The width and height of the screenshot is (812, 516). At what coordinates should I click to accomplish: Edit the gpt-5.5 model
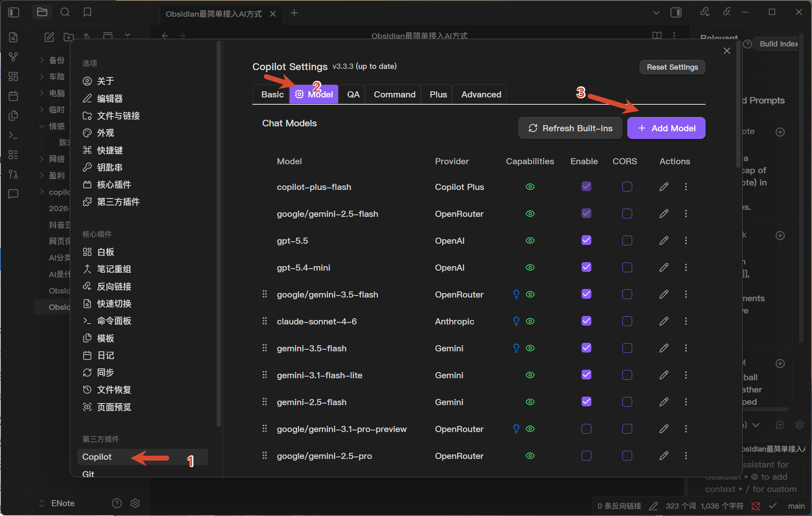664,240
